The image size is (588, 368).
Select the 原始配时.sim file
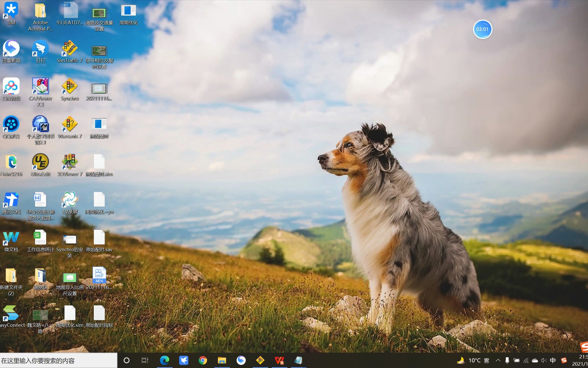[99, 165]
